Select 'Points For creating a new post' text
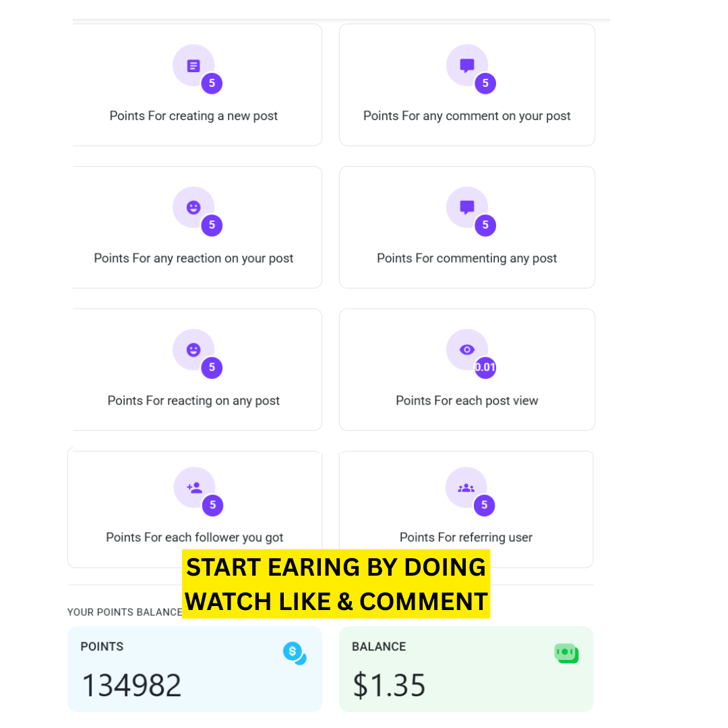728x728 pixels. [x=193, y=116]
